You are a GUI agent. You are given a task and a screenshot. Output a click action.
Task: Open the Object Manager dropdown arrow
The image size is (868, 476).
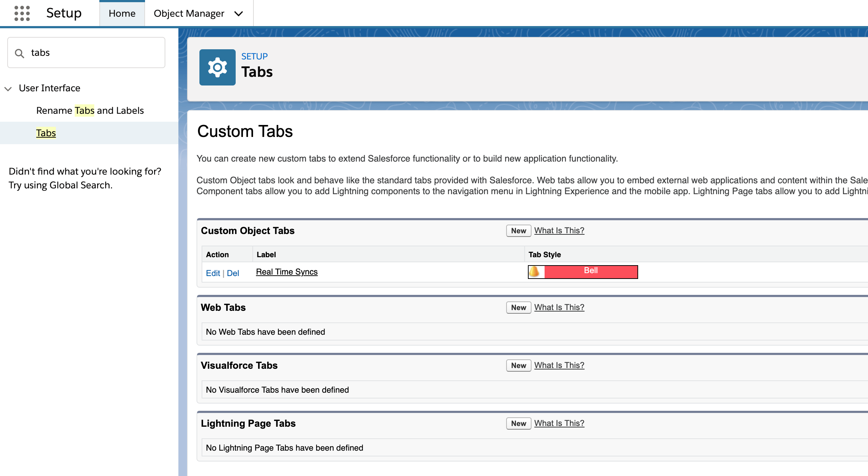[239, 14]
